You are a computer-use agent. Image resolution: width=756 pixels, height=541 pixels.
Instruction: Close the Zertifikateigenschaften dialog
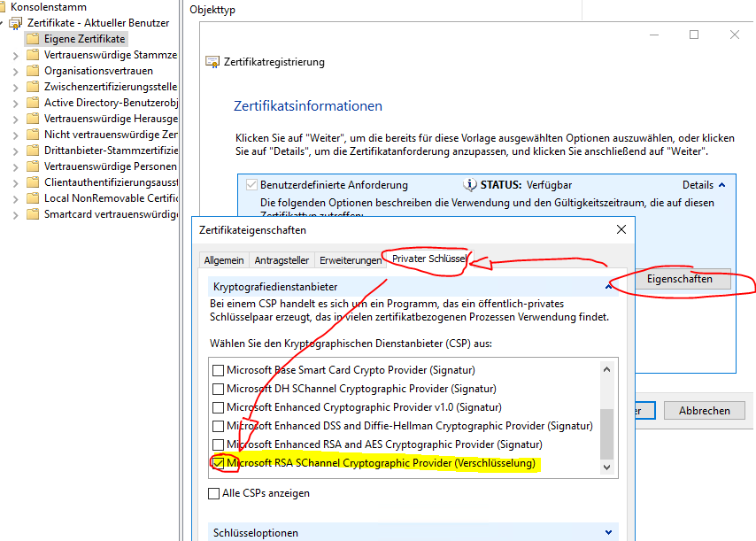621,229
